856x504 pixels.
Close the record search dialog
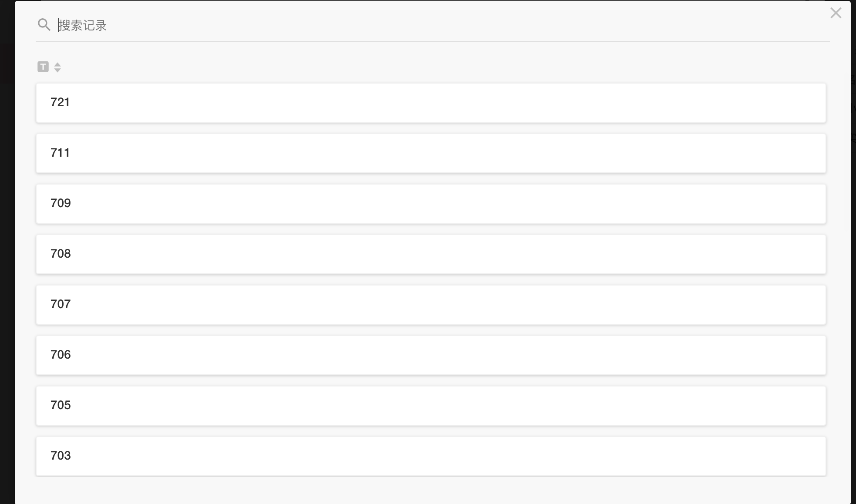click(836, 13)
